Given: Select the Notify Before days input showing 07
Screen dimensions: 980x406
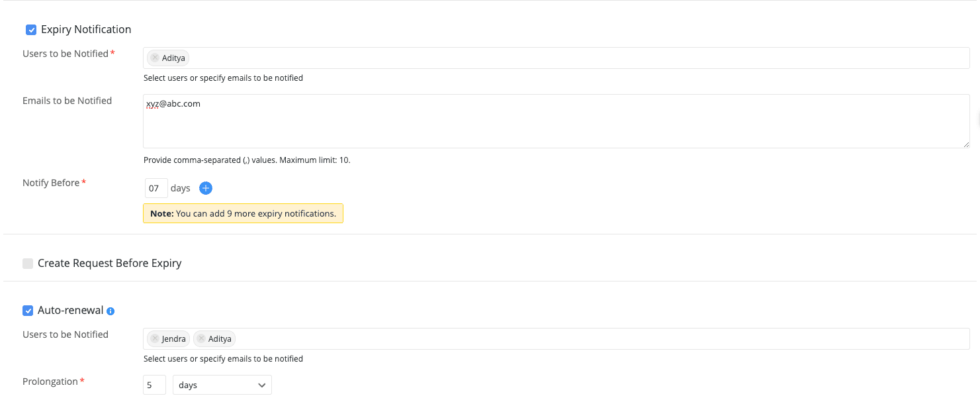Looking at the screenshot, I should [156, 188].
